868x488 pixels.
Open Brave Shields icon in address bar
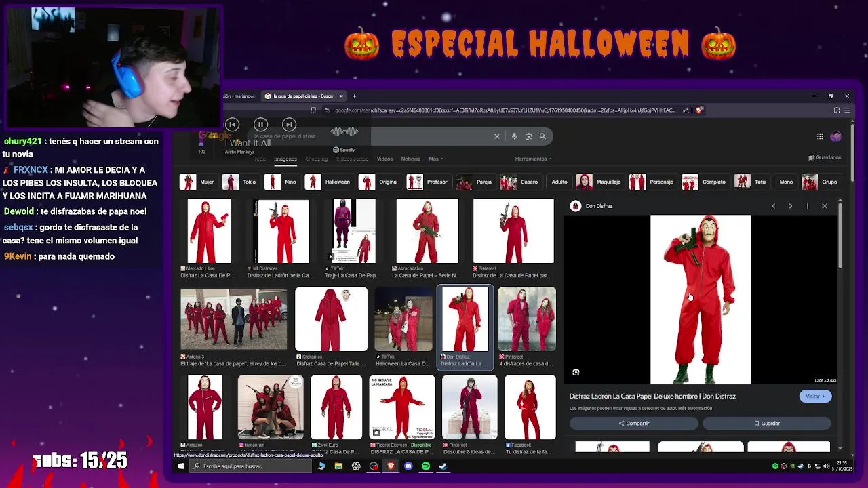699,110
